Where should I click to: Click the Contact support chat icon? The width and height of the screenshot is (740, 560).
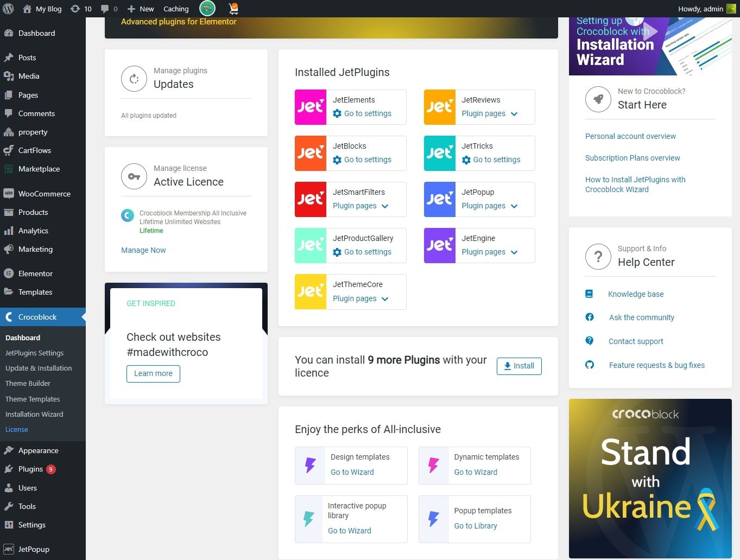click(x=590, y=341)
